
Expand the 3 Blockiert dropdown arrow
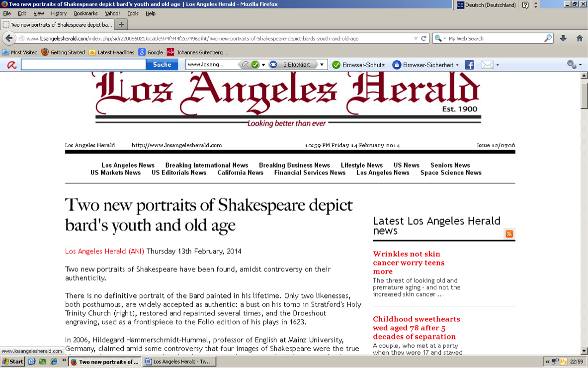322,65
